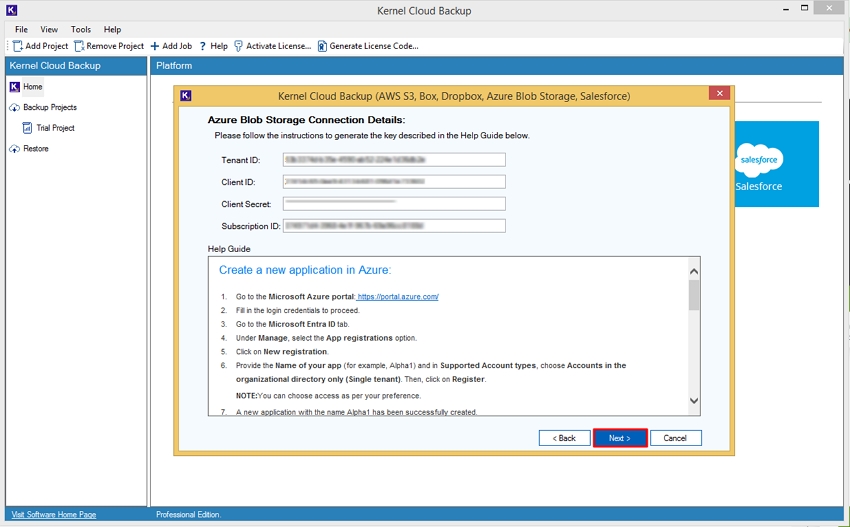Screen dimensions: 850x527
Task: Click the Kernel logo in dialog title
Action: point(185,96)
